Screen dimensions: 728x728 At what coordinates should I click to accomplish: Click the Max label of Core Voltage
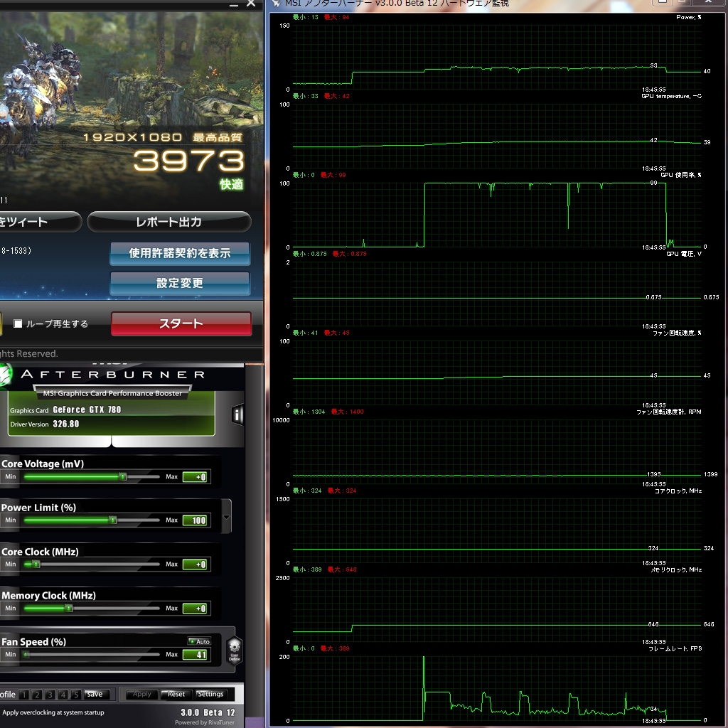(x=172, y=477)
